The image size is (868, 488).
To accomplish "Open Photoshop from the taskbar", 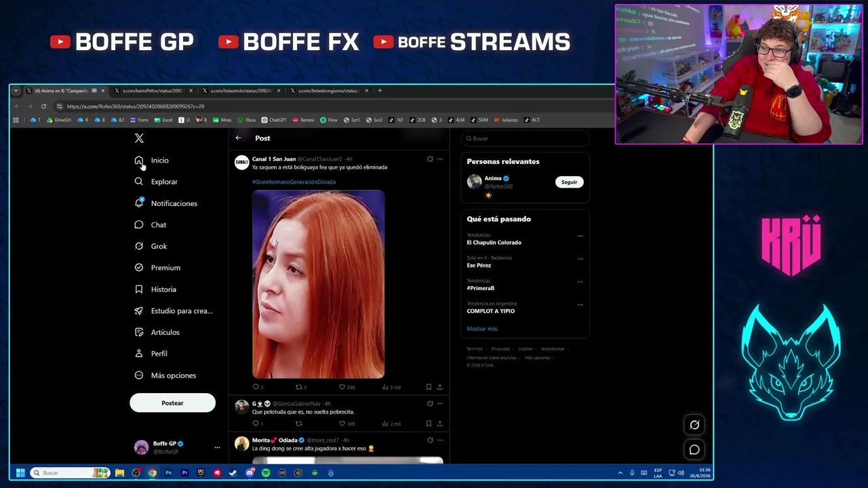I will click(168, 473).
